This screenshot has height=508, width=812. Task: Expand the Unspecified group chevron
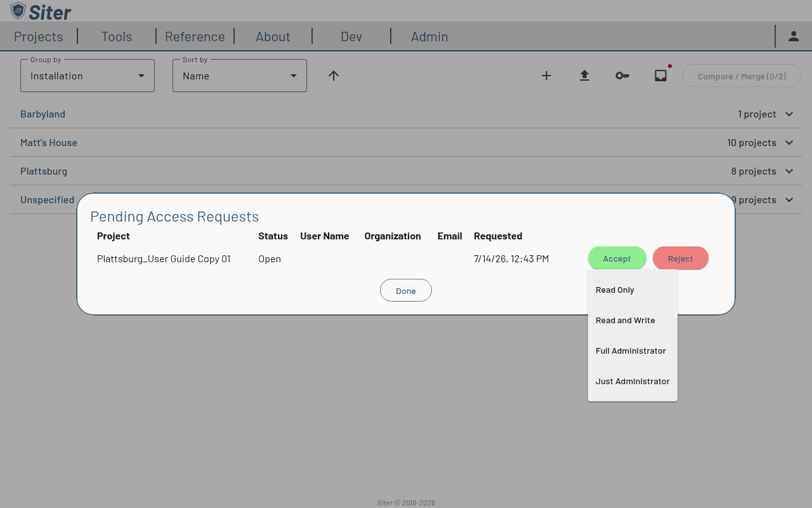(x=789, y=200)
